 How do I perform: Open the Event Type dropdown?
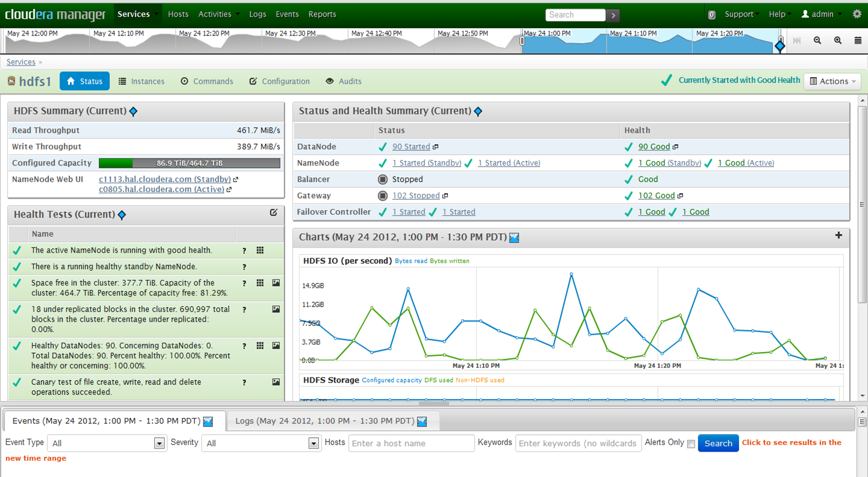(107, 443)
